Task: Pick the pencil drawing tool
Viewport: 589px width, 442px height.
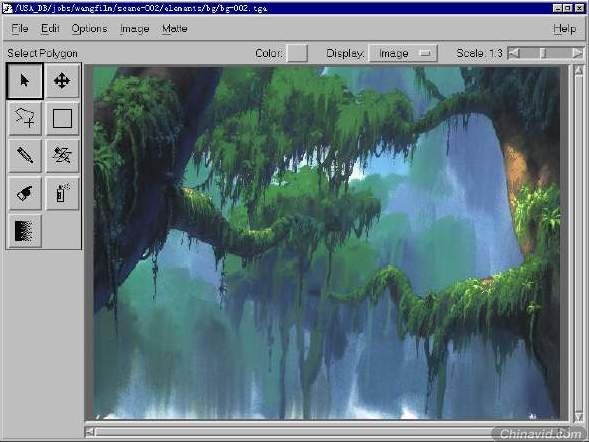Action: (x=25, y=155)
